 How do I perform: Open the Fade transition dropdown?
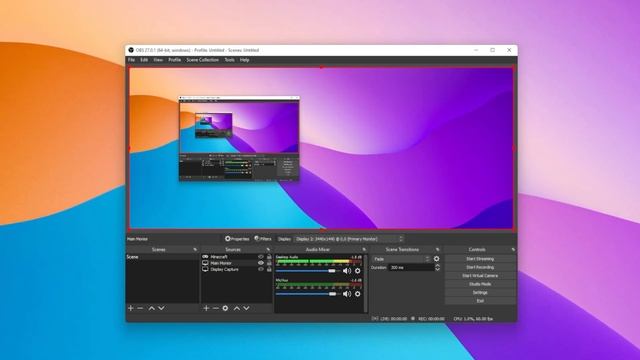click(401, 259)
